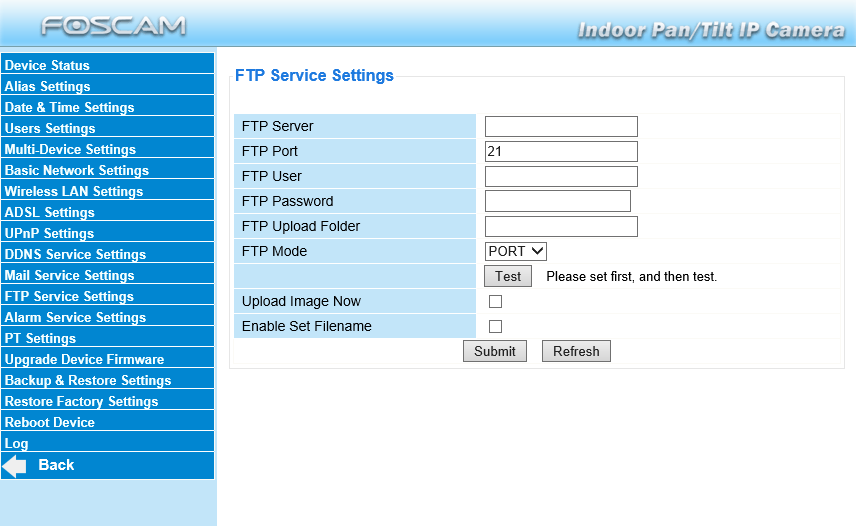856x526 pixels.
Task: Select Reboot Device in sidebar
Action: pyautogui.click(x=50, y=422)
